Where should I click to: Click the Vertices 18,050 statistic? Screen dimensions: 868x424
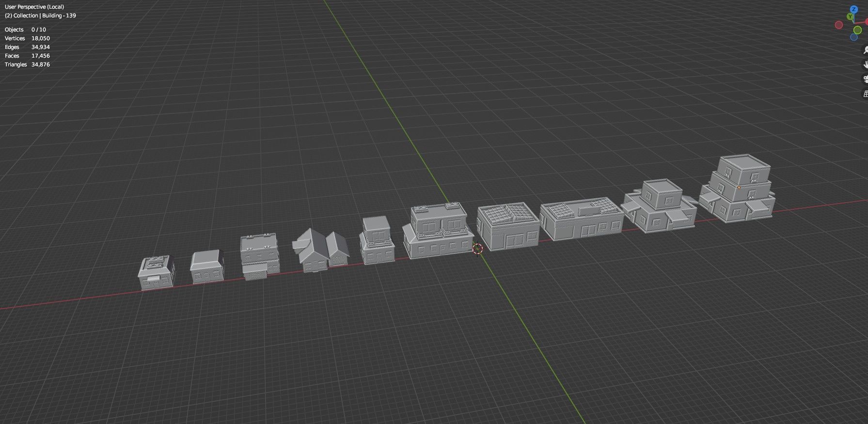tap(27, 38)
